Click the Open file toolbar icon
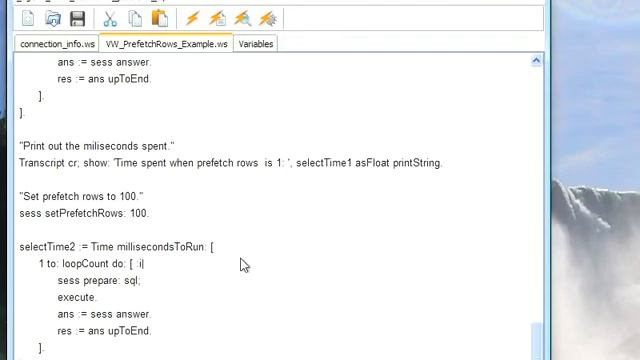 pos(53,19)
